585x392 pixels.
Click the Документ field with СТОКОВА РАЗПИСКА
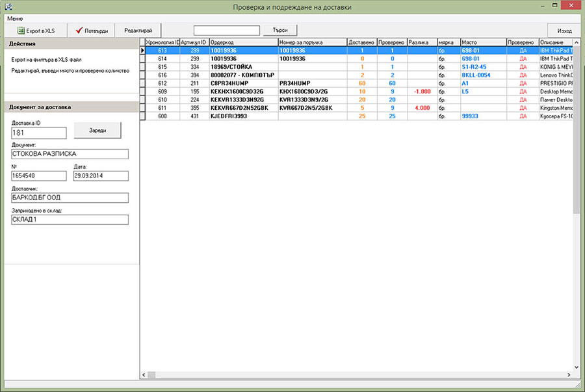coord(70,154)
